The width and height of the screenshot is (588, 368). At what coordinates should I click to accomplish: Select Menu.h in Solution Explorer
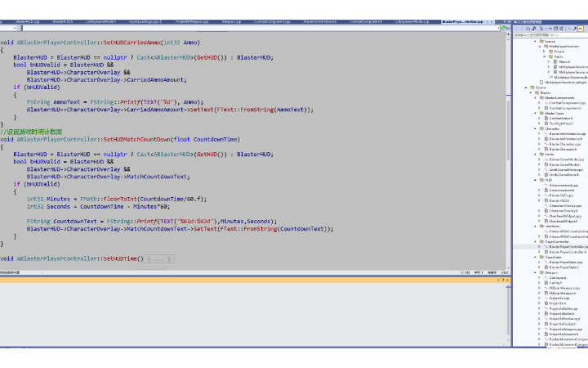(564, 61)
